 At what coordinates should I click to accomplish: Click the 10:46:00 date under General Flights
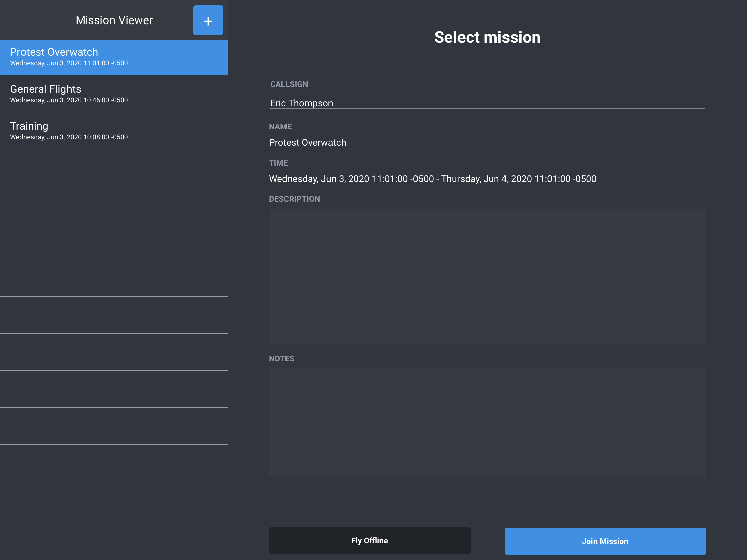[69, 100]
